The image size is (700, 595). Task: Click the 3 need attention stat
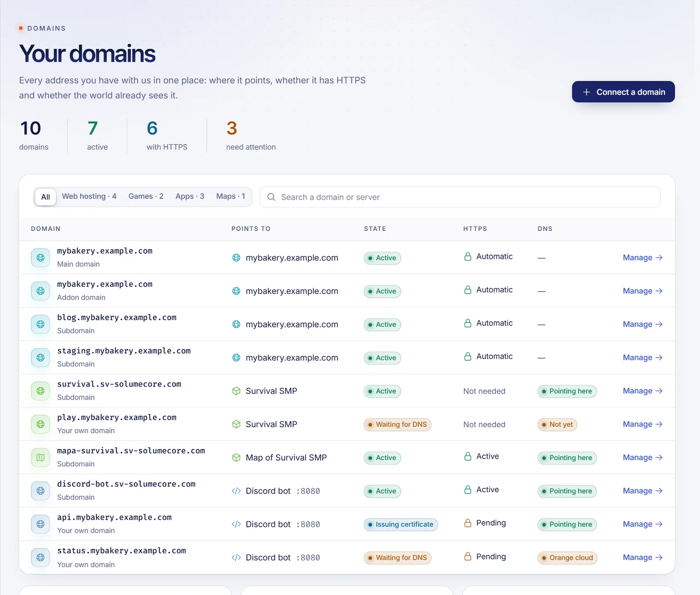coord(251,136)
